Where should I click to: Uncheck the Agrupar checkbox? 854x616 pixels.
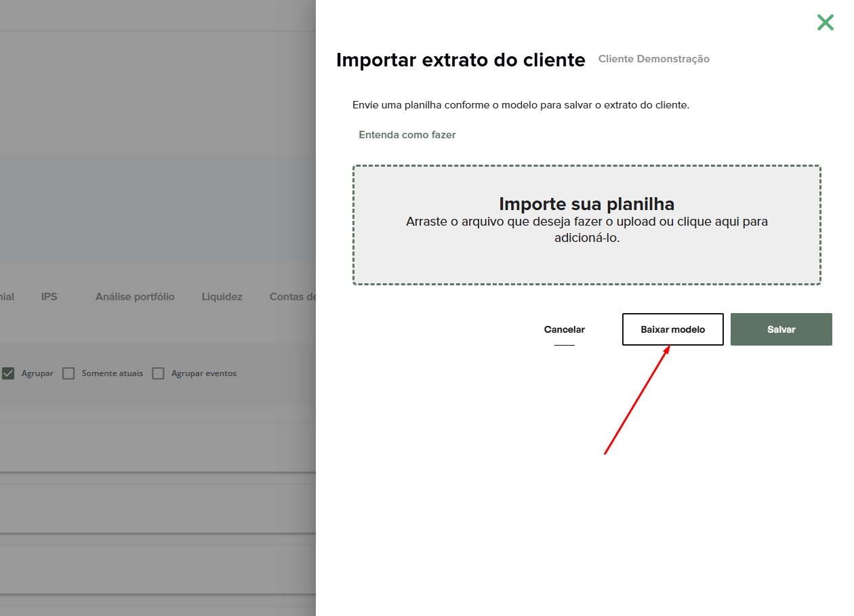(x=9, y=373)
